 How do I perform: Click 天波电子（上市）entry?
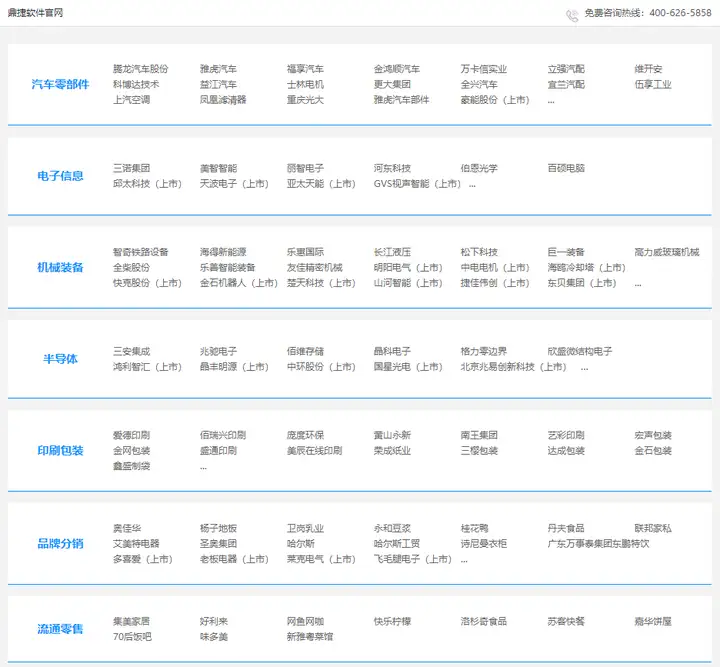tap(234, 184)
